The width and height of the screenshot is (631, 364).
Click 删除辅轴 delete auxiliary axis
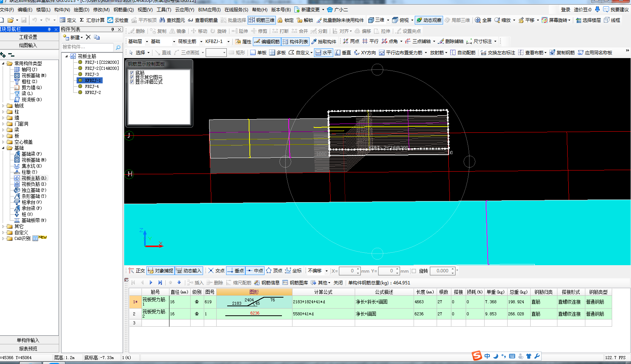coord(451,41)
